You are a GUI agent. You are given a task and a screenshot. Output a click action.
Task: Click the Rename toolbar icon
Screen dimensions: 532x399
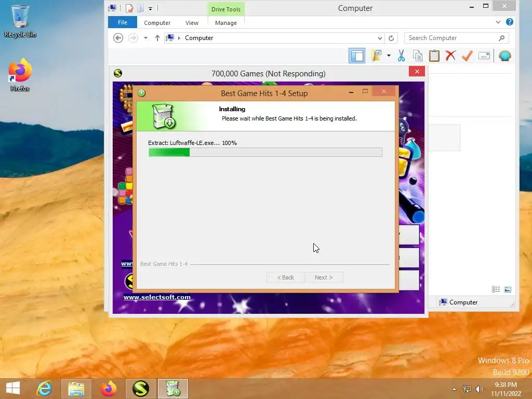tap(484, 56)
